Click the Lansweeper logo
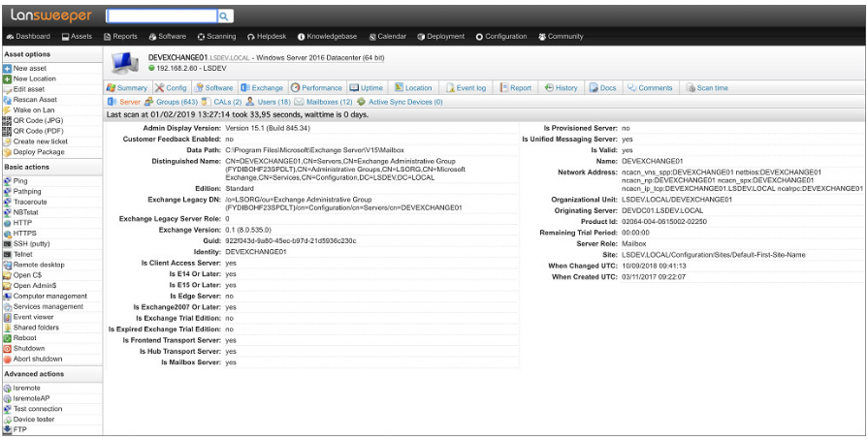The height and width of the screenshot is (440, 868). click(x=51, y=16)
